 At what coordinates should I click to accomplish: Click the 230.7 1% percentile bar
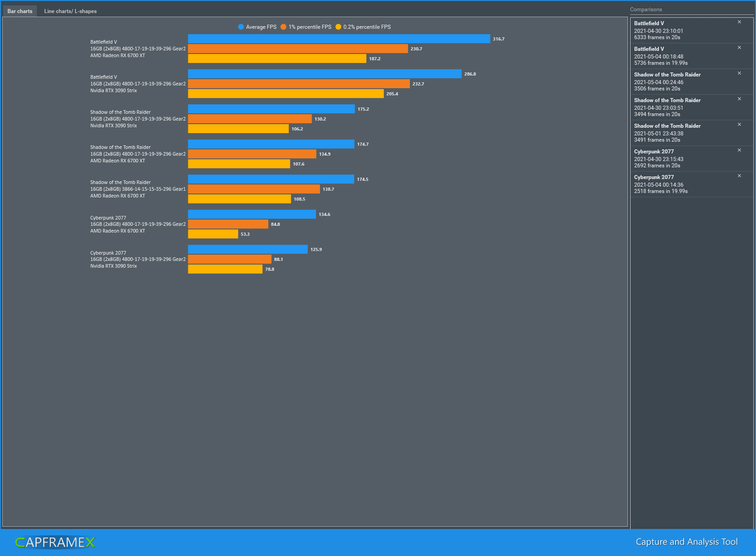tap(298, 49)
